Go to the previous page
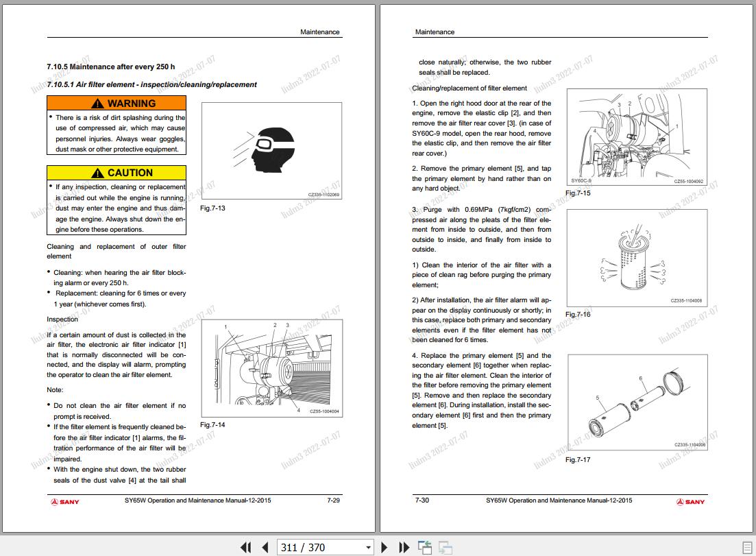Viewport: 756px width, 556px height. click(x=265, y=547)
